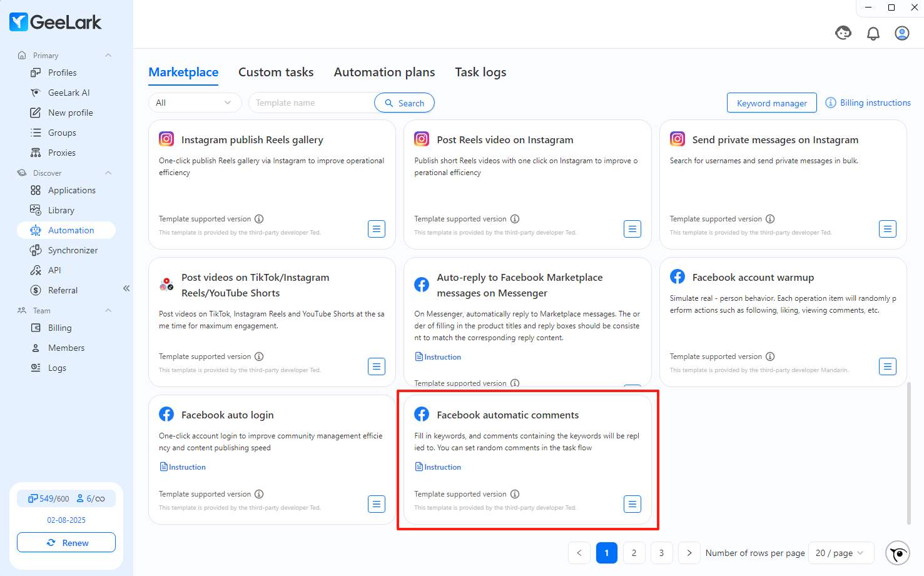The image size is (924, 576).
Task: Show version info for Post Reels video card
Action: click(515, 219)
